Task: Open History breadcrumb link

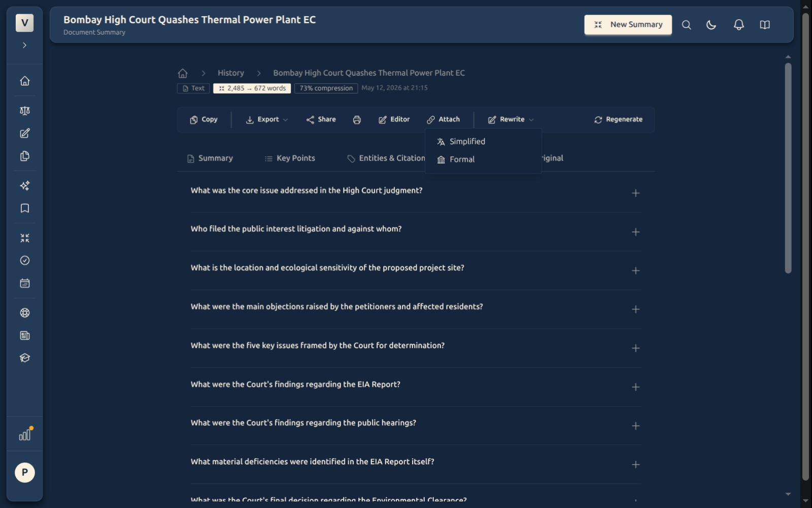Action: tap(231, 73)
